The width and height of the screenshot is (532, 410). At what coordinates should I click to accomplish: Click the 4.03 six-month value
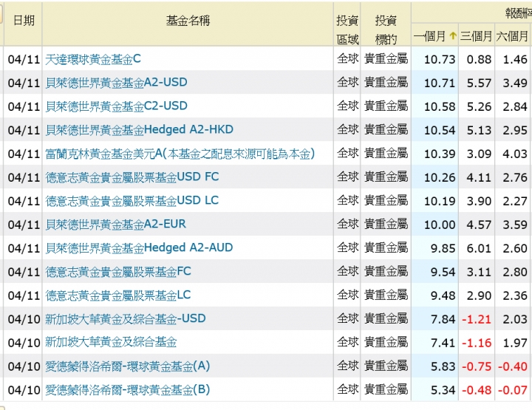pos(515,154)
